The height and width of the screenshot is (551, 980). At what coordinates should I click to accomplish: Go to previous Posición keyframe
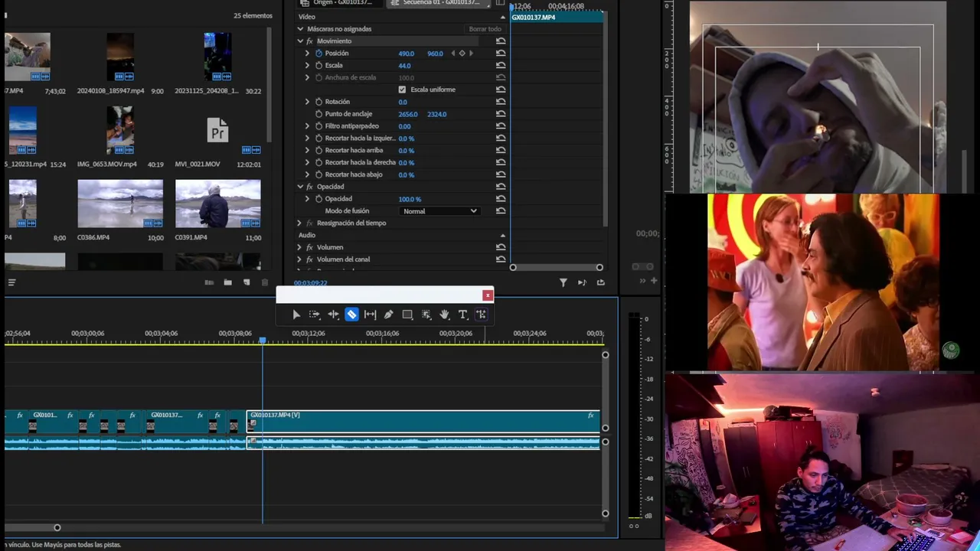coord(452,54)
